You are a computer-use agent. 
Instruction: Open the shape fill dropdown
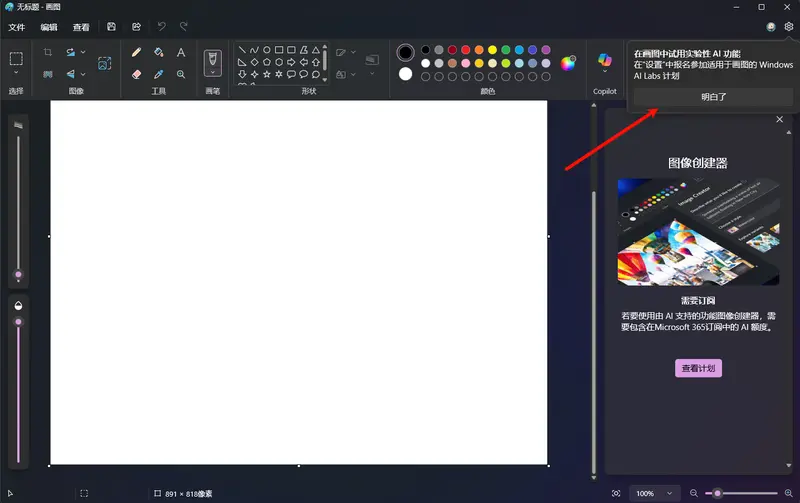(x=346, y=74)
